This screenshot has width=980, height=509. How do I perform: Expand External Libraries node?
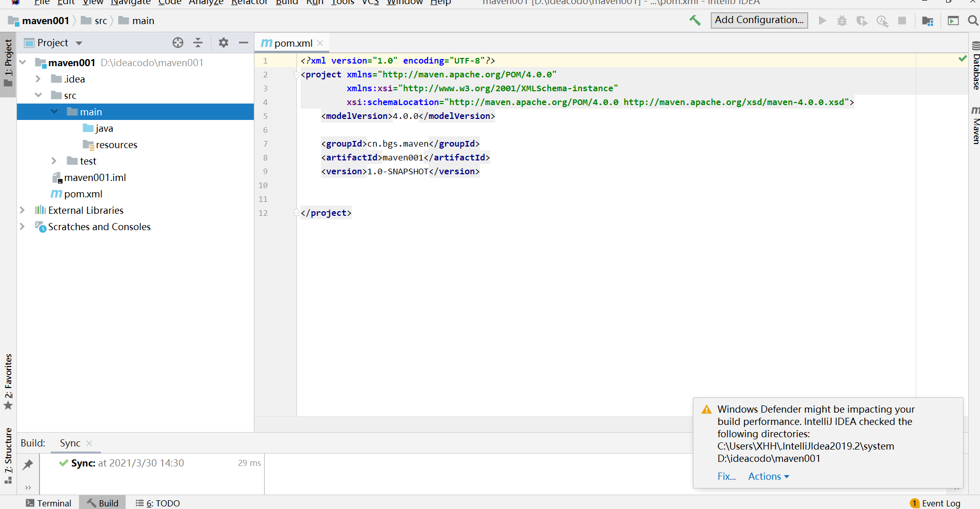(x=23, y=210)
